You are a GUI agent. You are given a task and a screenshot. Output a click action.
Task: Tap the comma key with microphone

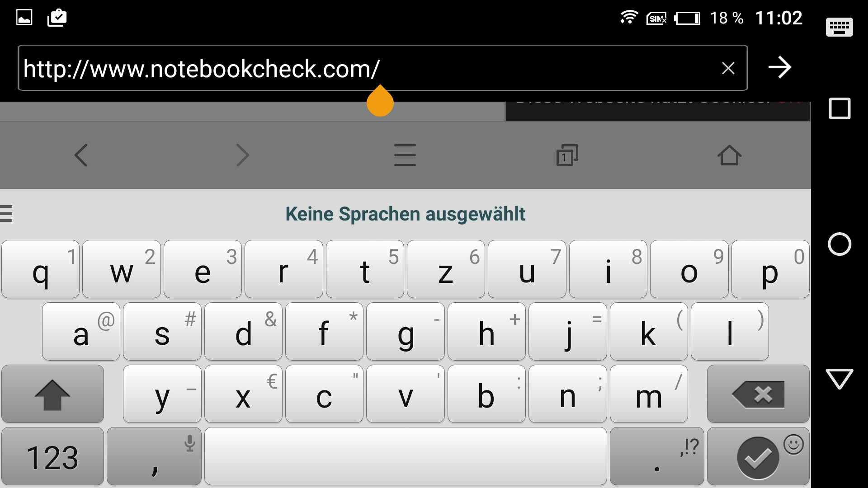[x=154, y=457]
